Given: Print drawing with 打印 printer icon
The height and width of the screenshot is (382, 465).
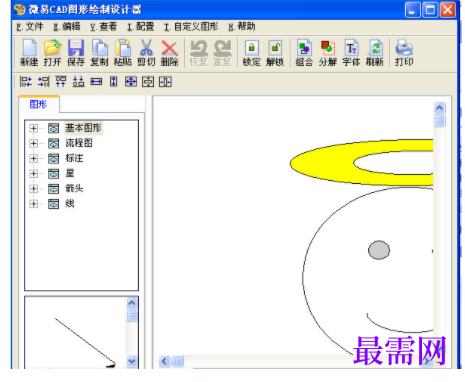Looking at the screenshot, I should point(404,53).
